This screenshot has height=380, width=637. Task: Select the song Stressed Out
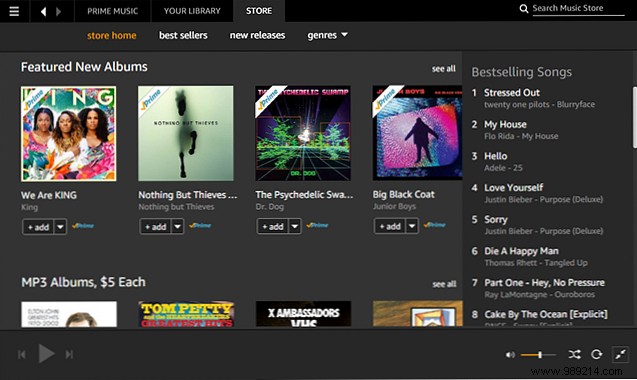pyautogui.click(x=512, y=93)
